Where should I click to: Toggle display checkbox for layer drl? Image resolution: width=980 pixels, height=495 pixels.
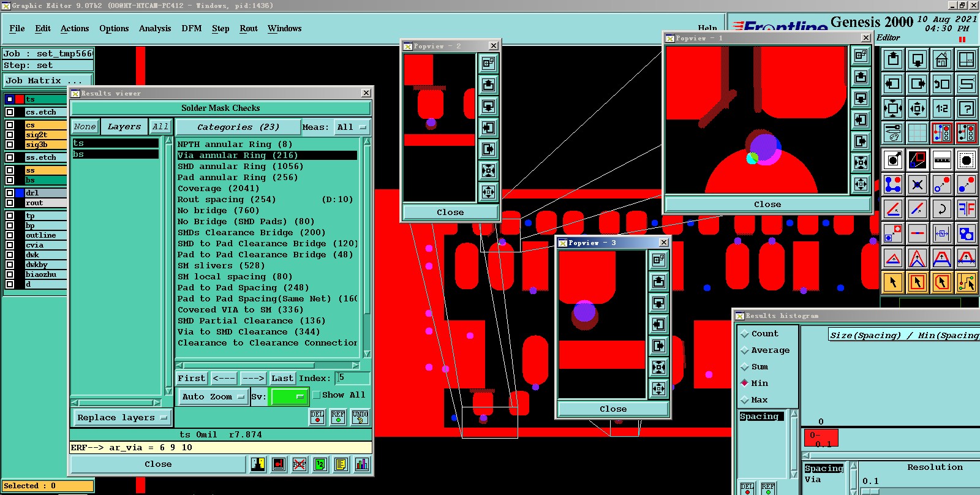point(10,193)
